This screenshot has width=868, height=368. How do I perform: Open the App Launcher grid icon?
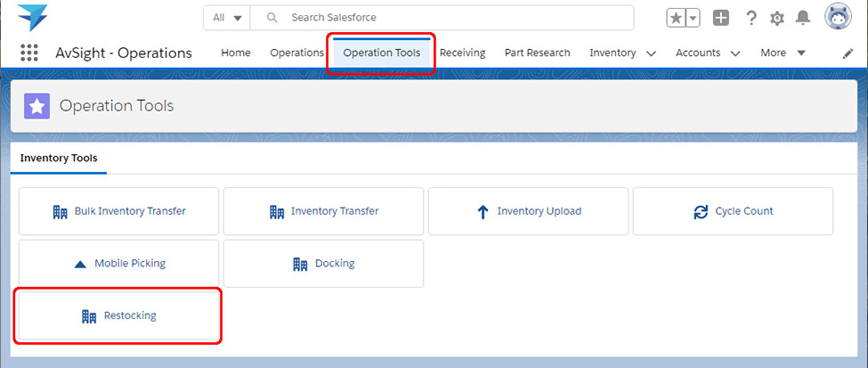29,53
